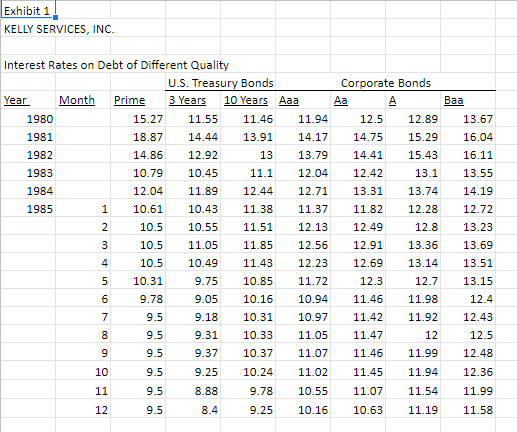Select month 9 Baa value 12.48
The image size is (517, 432).
(x=468, y=353)
